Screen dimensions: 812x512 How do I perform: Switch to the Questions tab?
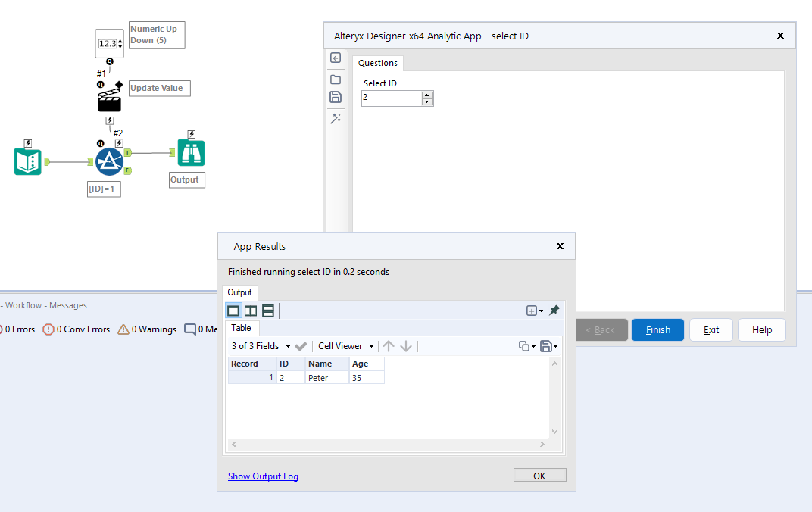click(x=377, y=63)
